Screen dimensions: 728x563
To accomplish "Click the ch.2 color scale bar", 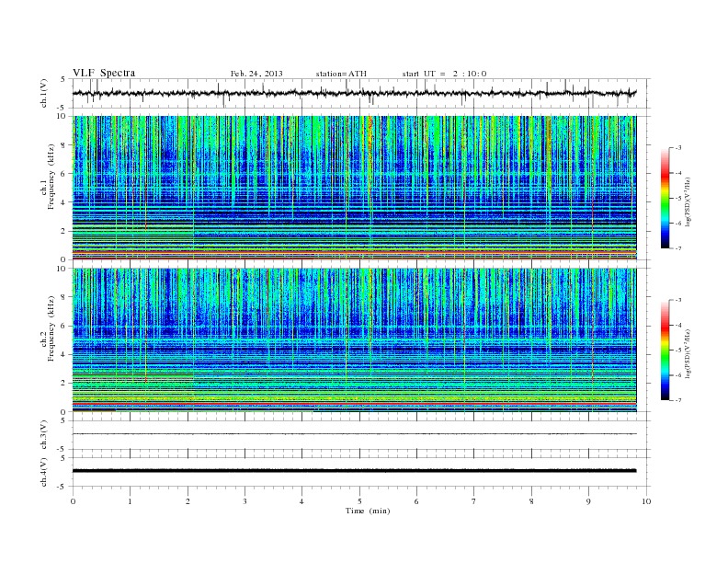I will (665, 350).
